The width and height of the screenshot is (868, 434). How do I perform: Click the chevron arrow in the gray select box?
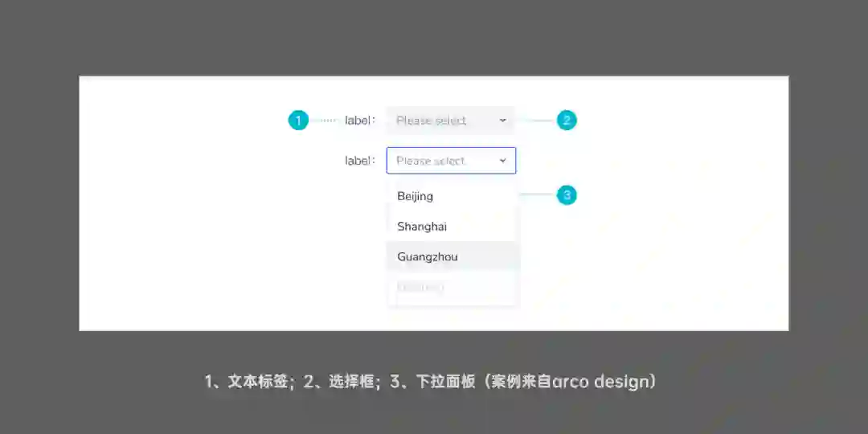(502, 120)
